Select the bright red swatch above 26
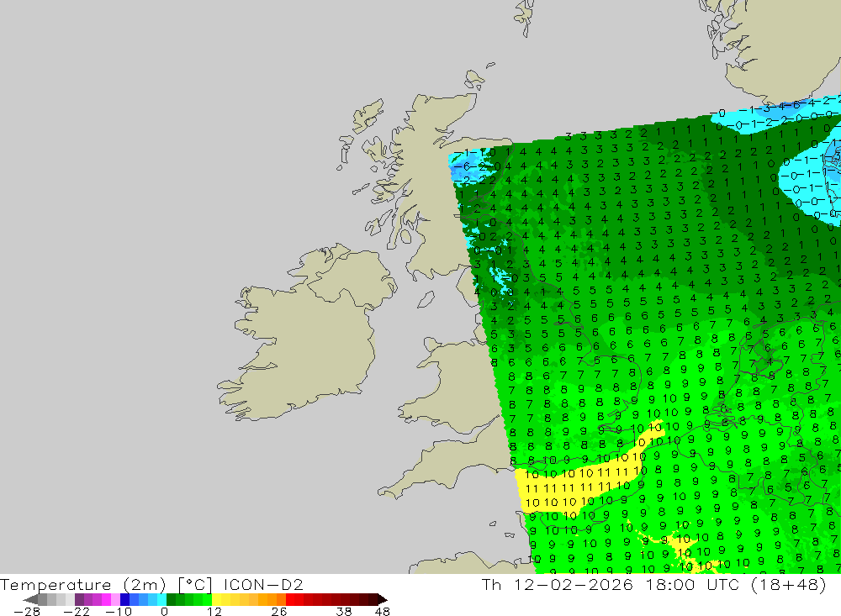841x616 pixels. [290, 599]
